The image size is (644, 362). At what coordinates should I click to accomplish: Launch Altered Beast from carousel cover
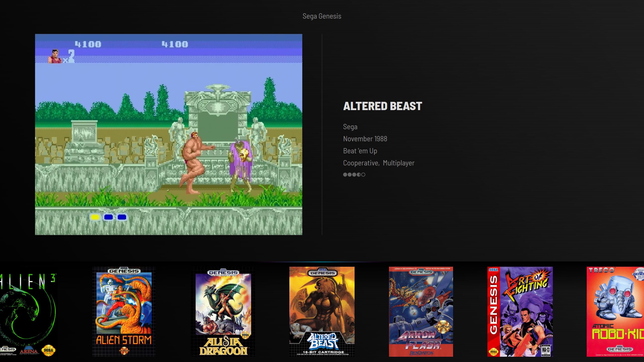point(322,312)
